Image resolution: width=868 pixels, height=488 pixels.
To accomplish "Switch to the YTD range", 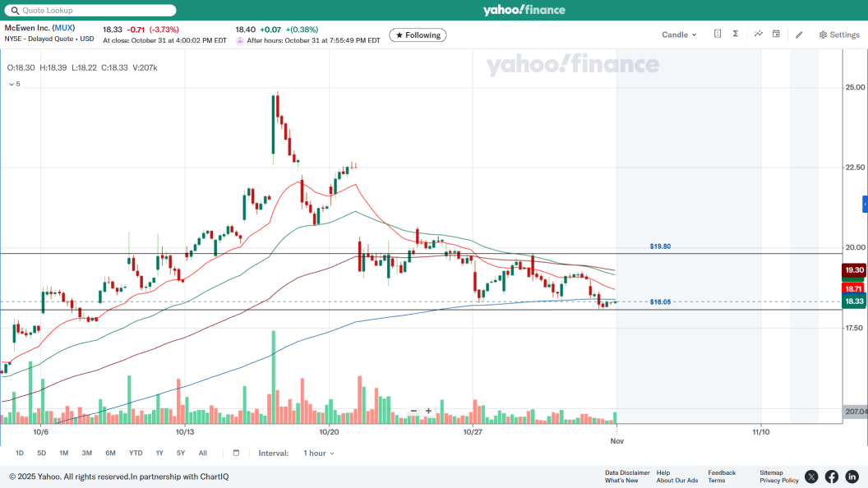I will point(136,453).
